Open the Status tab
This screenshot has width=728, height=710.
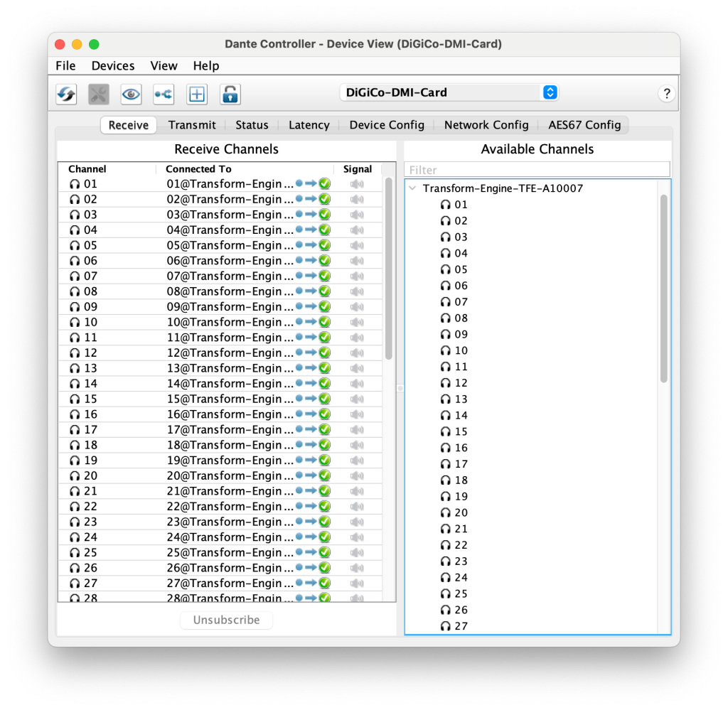click(x=252, y=125)
